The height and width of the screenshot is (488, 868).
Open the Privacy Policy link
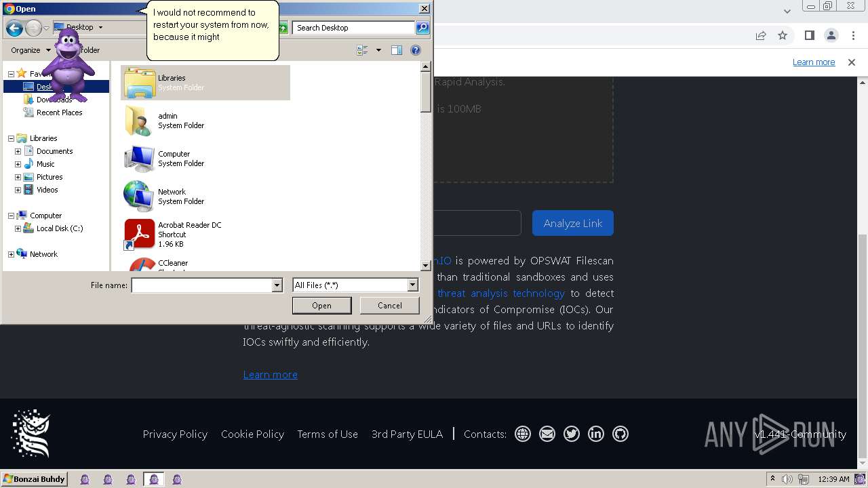coord(175,434)
